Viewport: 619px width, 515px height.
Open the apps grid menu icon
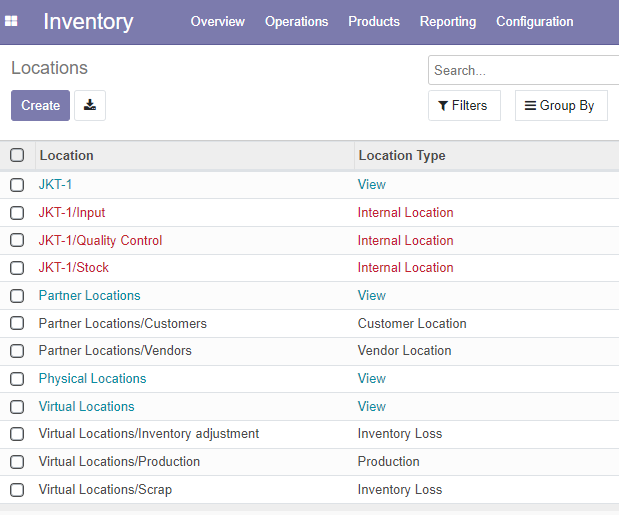tap(11, 21)
